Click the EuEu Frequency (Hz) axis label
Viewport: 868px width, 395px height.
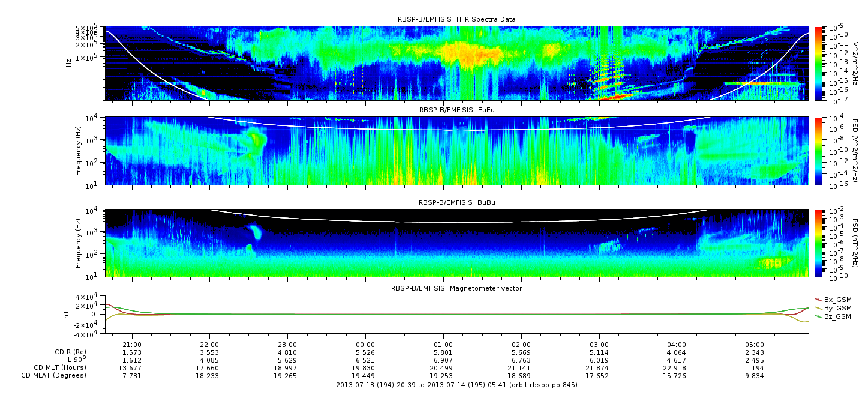[79, 151]
